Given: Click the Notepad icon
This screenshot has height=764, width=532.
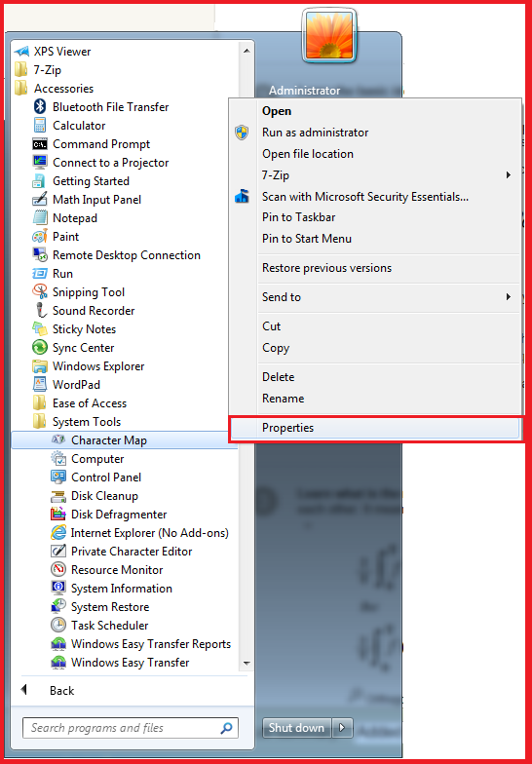Looking at the screenshot, I should pos(40,218).
